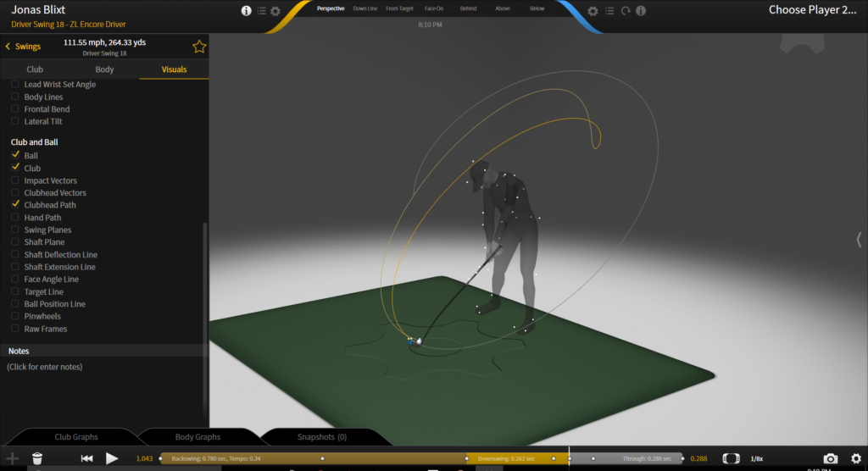Enable Lateral Tilt checkbox
The height and width of the screenshot is (471, 868).
[x=15, y=121]
